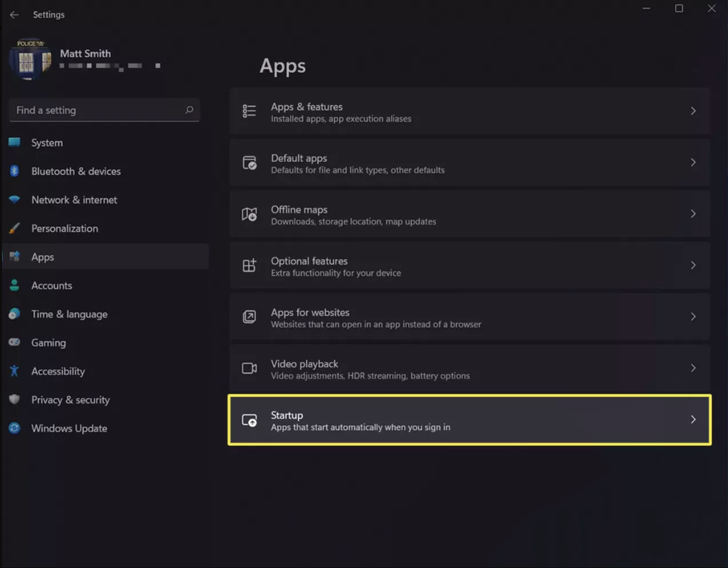
Task: Click the Startup icon
Action: (x=249, y=420)
